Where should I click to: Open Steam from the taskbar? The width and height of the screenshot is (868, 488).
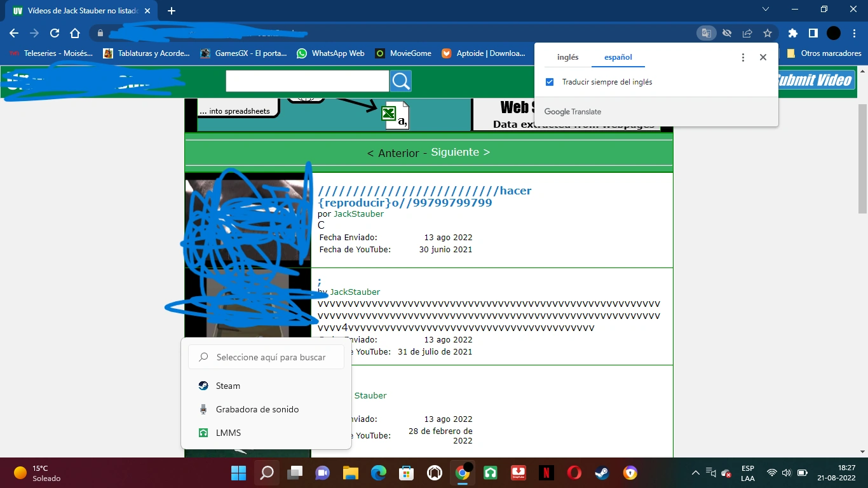point(601,473)
